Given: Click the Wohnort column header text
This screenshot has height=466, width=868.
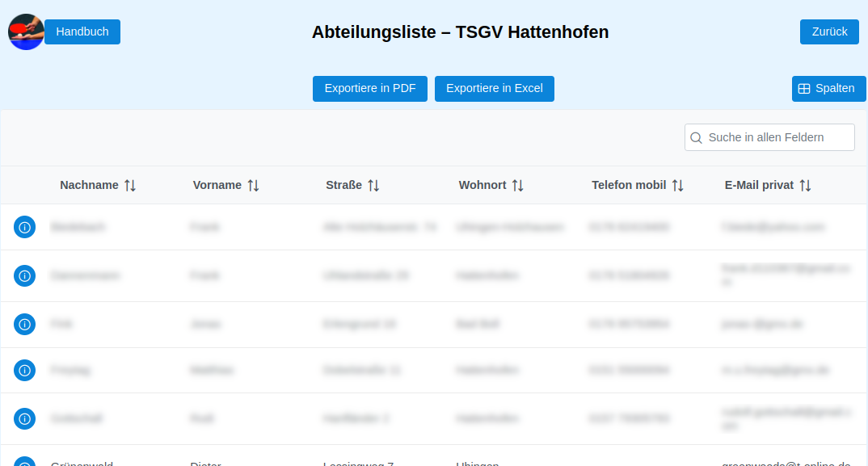Looking at the screenshot, I should pyautogui.click(x=482, y=185).
